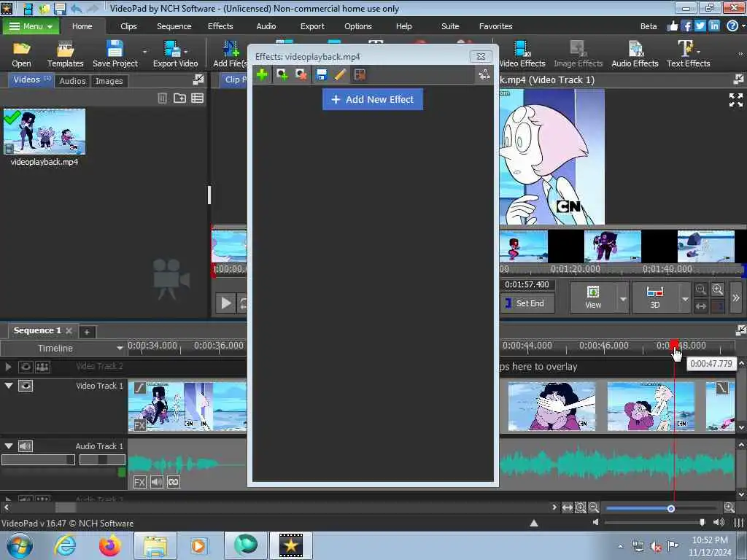Toggle the group icon on Video Track 2
This screenshot has width=747, height=560.
[42, 367]
